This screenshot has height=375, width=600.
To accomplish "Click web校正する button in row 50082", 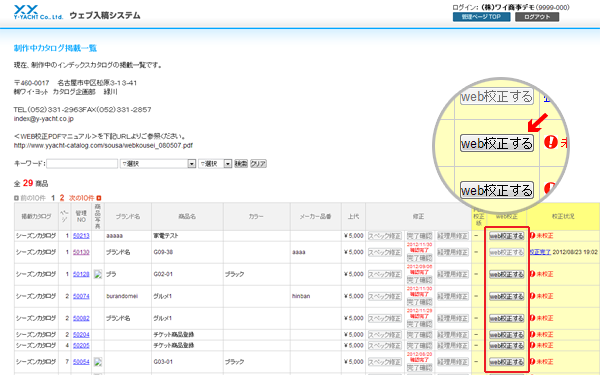I will pos(507,318).
